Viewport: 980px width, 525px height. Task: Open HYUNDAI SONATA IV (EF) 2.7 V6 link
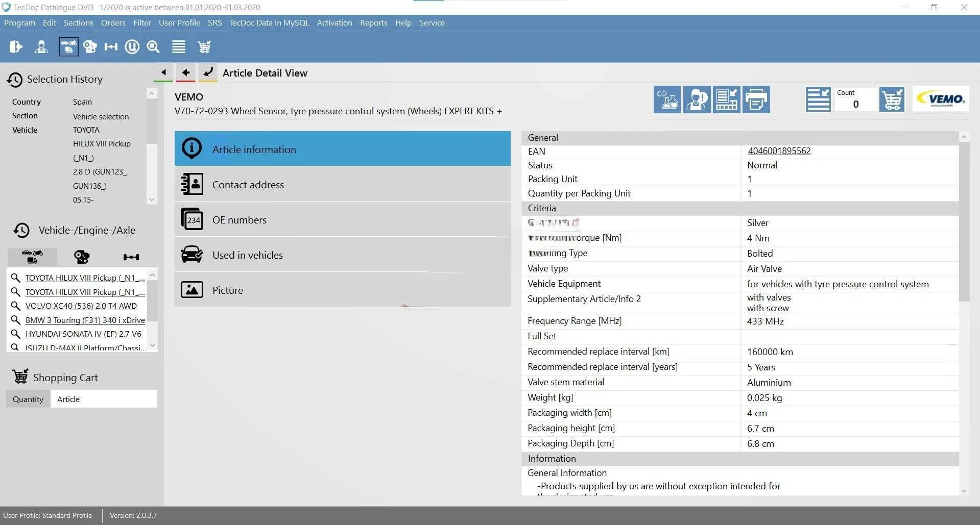[83, 334]
